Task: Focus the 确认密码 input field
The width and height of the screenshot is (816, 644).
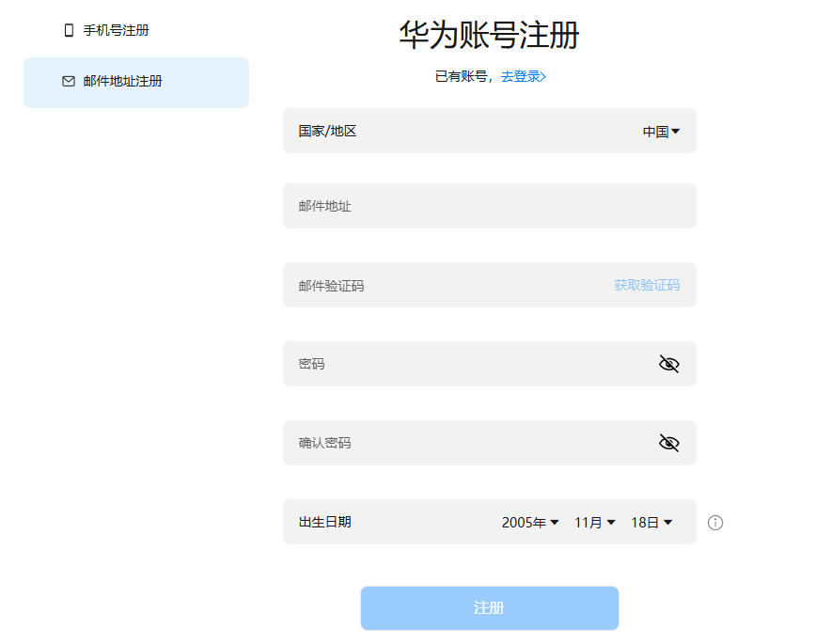Action: pyautogui.click(x=489, y=443)
